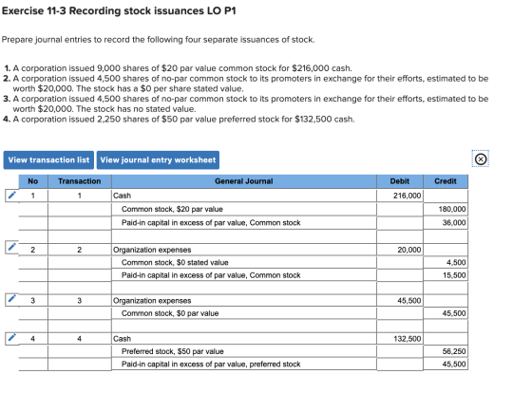Screen dimensions: 532x393
Task: Click 'Common stock, $20 par value' row
Action: click(x=244, y=209)
